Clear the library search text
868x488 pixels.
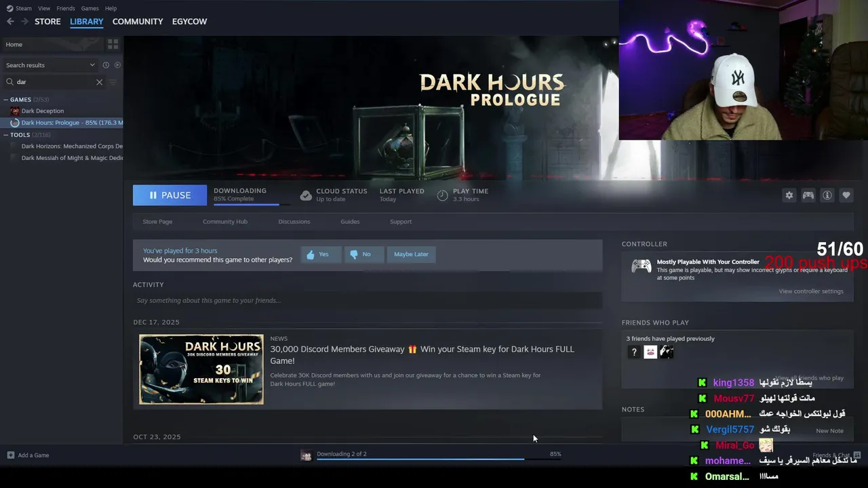coord(99,82)
